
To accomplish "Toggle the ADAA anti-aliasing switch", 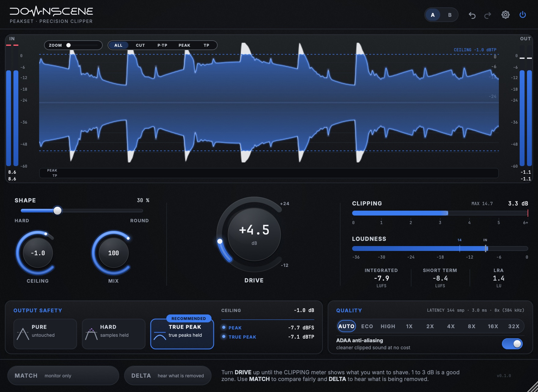I will (x=512, y=344).
